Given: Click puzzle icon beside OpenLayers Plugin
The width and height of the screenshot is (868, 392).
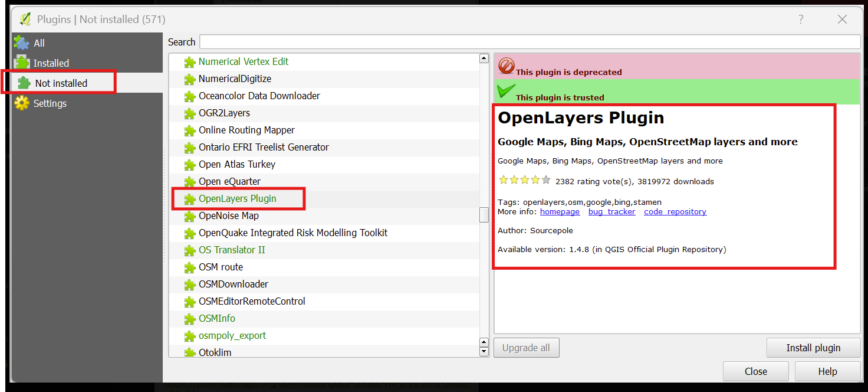Looking at the screenshot, I should tap(190, 199).
